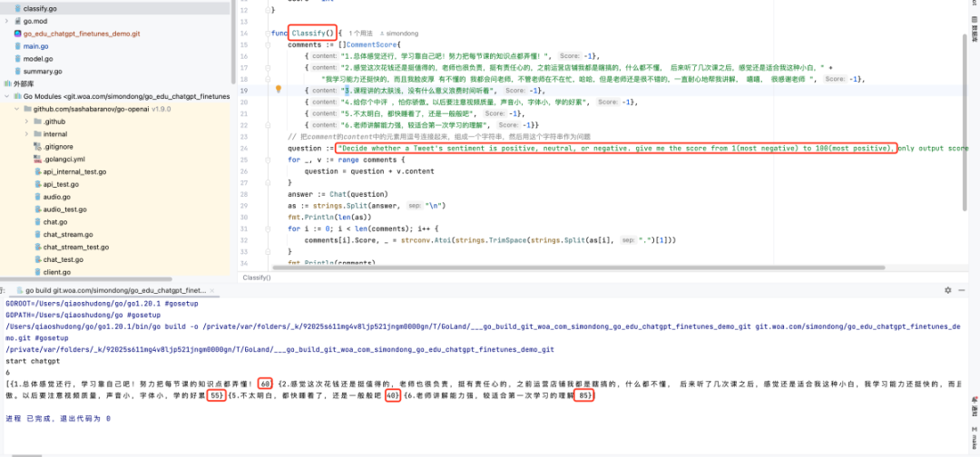Viewport: 980px width, 457px height.
Task: Click the project tree vertical scrollbar
Action: (233, 44)
